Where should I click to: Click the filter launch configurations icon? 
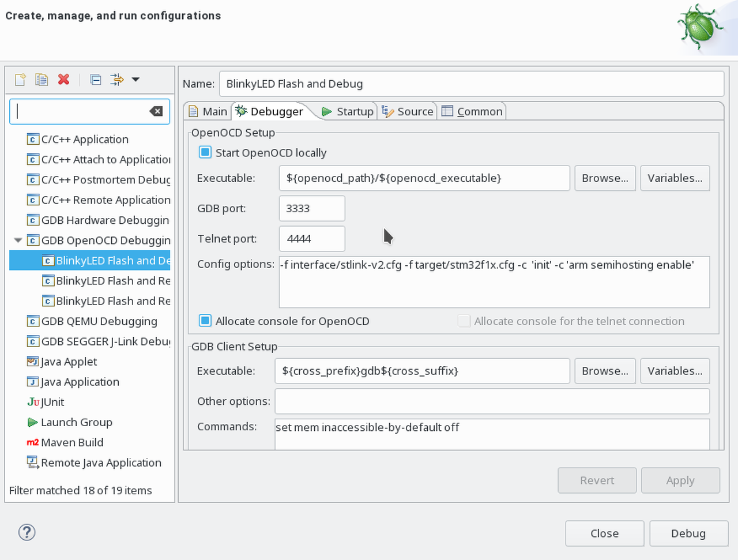pyautogui.click(x=117, y=80)
